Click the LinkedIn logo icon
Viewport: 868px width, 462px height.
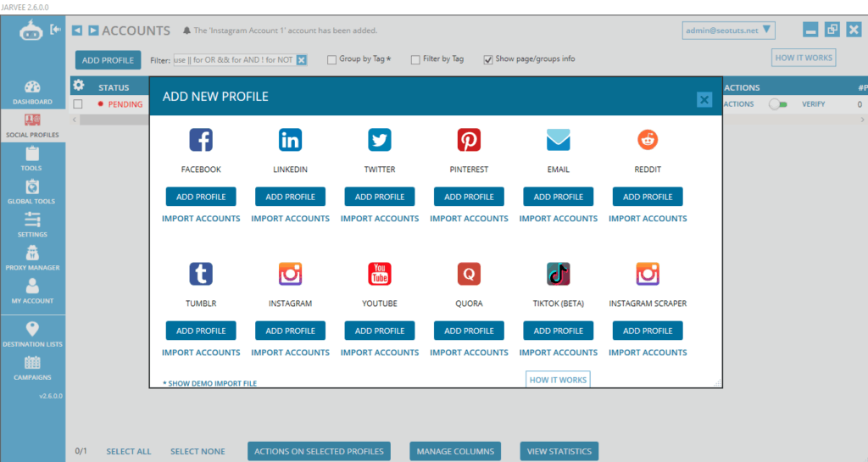pyautogui.click(x=290, y=140)
